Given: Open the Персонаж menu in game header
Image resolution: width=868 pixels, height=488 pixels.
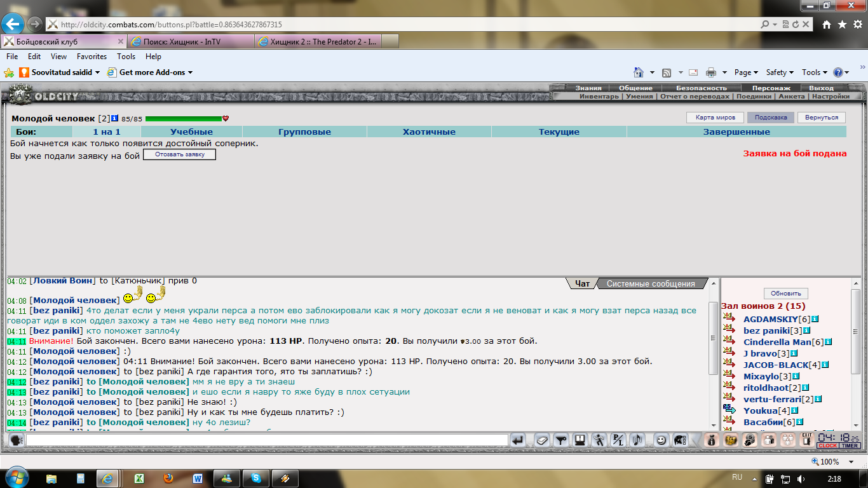Looking at the screenshot, I should tap(771, 88).
